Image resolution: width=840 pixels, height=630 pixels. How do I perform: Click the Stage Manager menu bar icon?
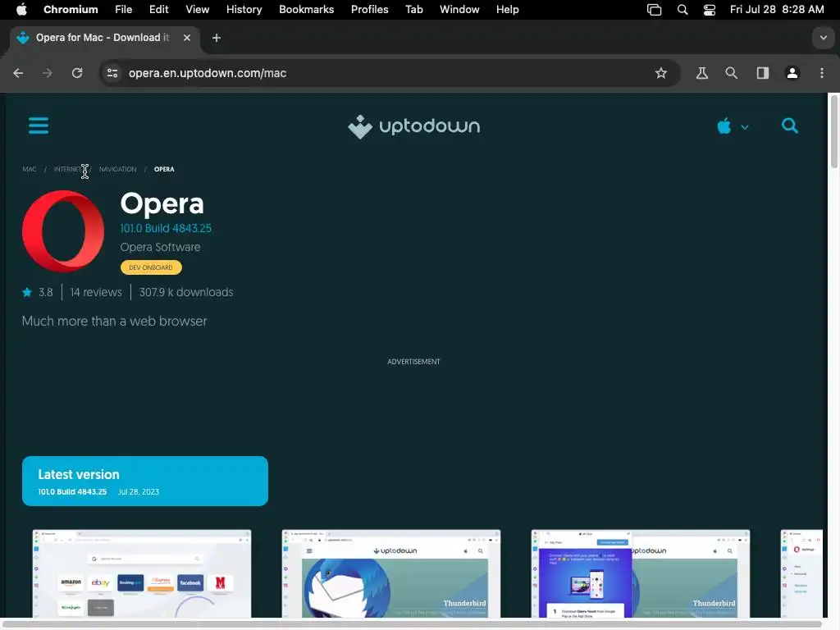coord(654,10)
